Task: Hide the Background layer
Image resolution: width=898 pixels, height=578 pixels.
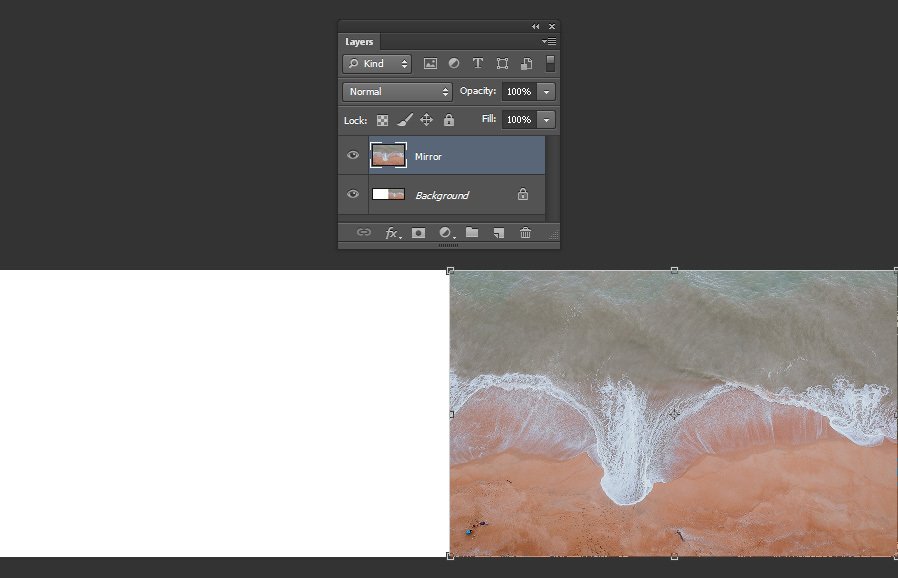Action: click(x=353, y=194)
